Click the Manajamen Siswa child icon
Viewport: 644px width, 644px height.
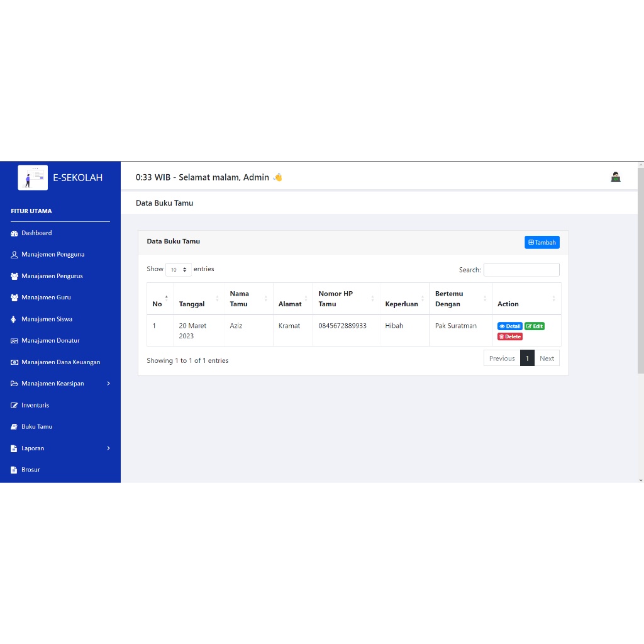tap(14, 319)
